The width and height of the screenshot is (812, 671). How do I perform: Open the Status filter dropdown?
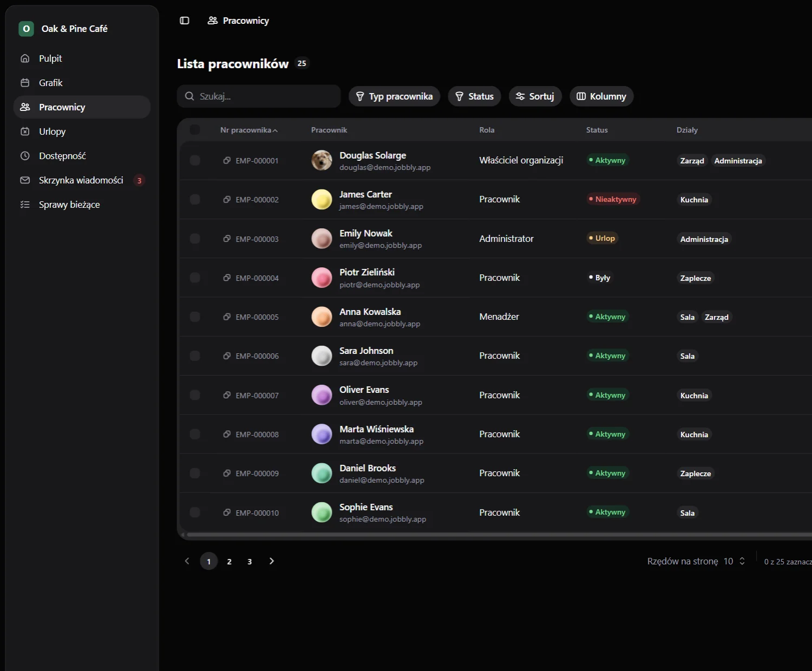474,96
